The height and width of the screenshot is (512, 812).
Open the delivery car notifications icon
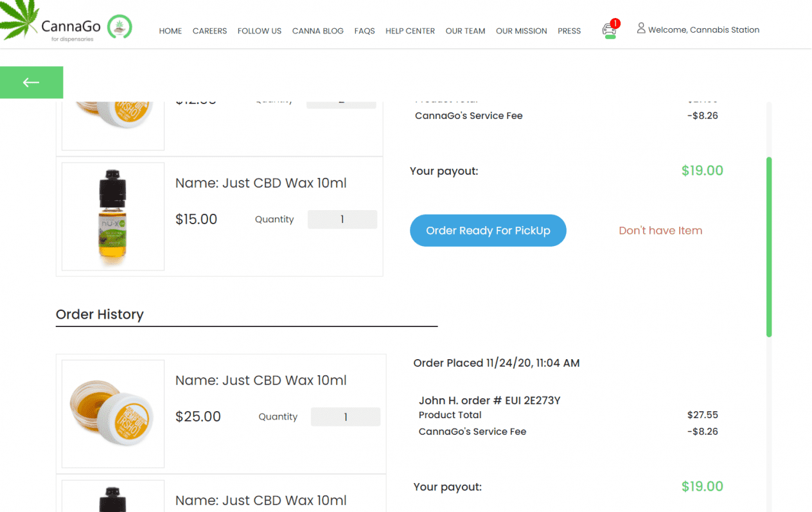[x=609, y=30]
